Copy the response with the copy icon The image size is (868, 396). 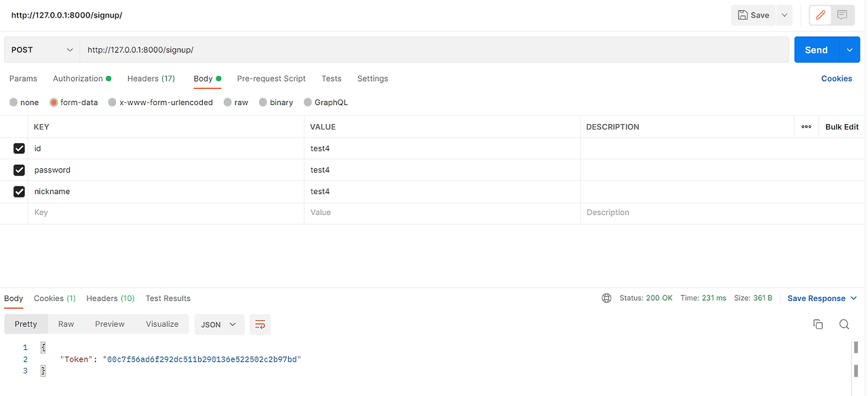818,324
